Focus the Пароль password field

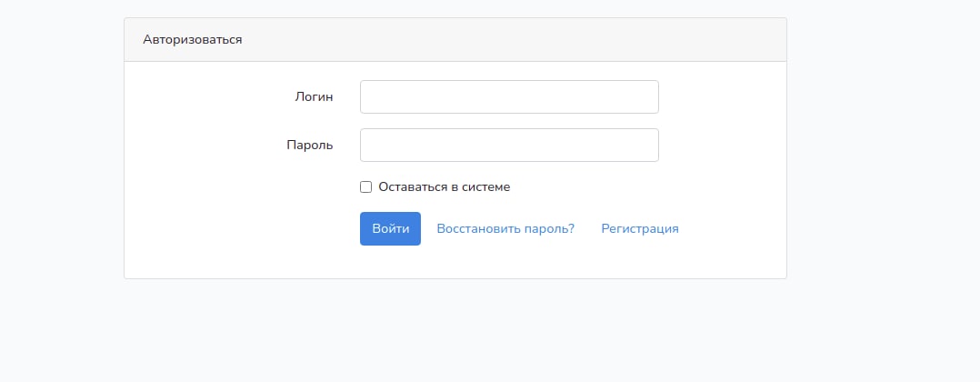click(509, 145)
